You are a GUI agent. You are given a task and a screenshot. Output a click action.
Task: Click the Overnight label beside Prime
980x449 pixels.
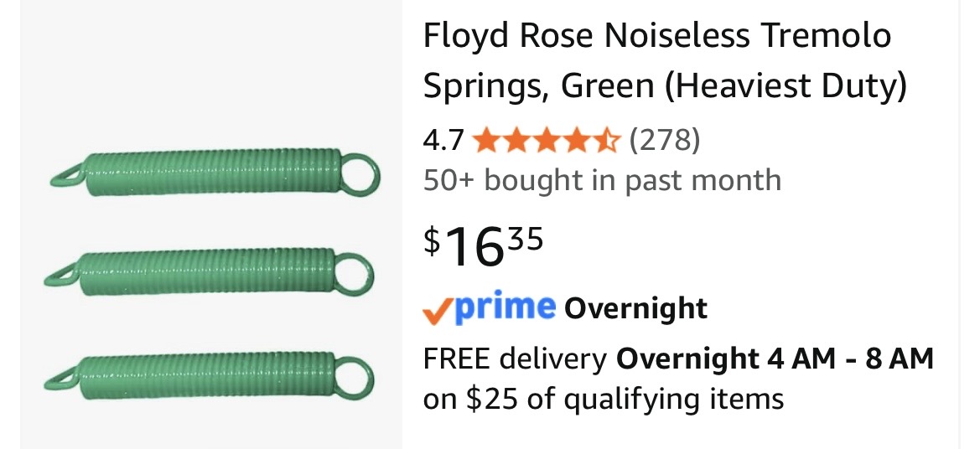coord(635,308)
